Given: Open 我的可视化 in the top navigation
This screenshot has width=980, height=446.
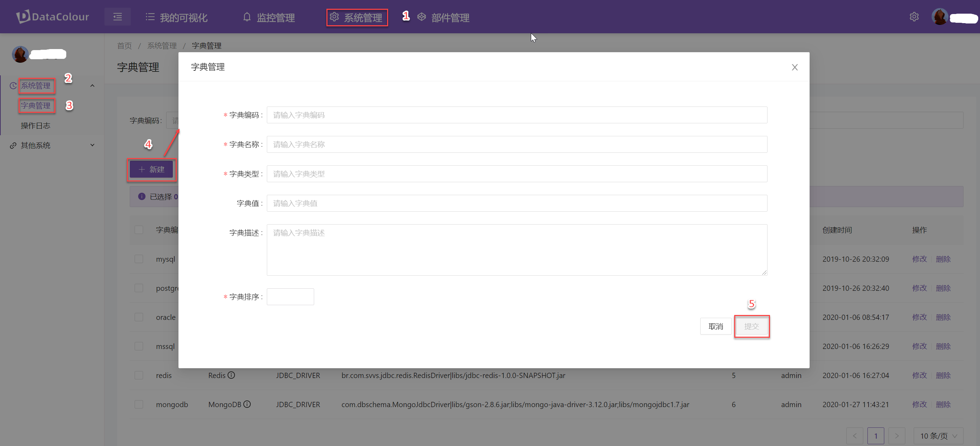Looking at the screenshot, I should pos(176,18).
